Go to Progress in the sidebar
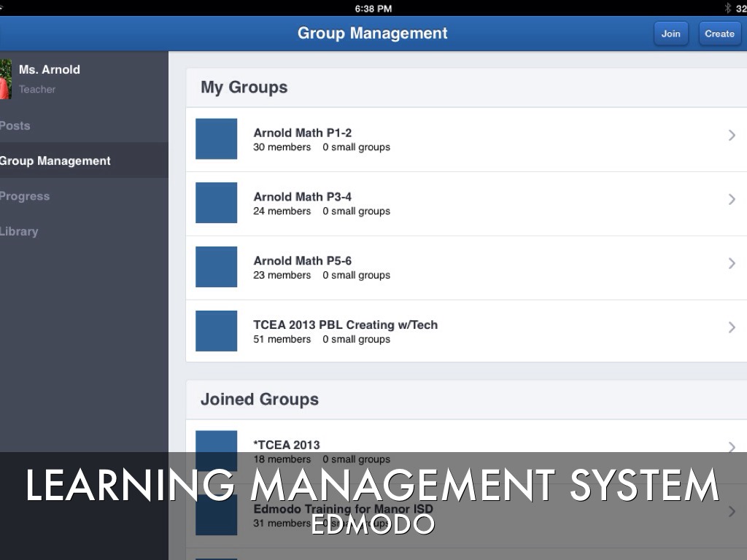Image resolution: width=747 pixels, height=560 pixels. pyautogui.click(x=25, y=196)
